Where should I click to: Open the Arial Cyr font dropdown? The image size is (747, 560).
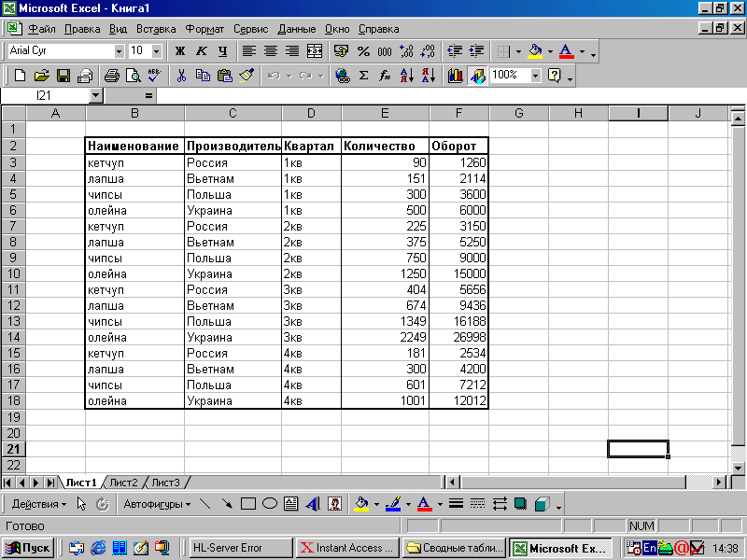tap(120, 51)
